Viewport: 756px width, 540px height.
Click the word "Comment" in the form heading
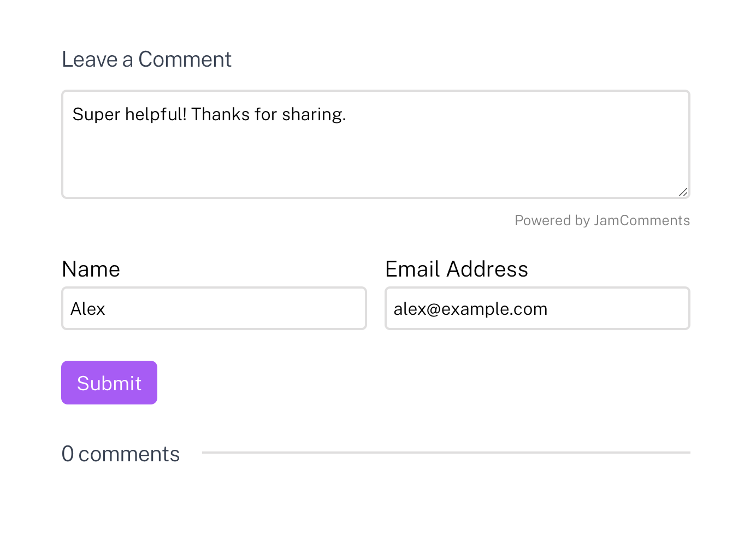pyautogui.click(x=185, y=59)
